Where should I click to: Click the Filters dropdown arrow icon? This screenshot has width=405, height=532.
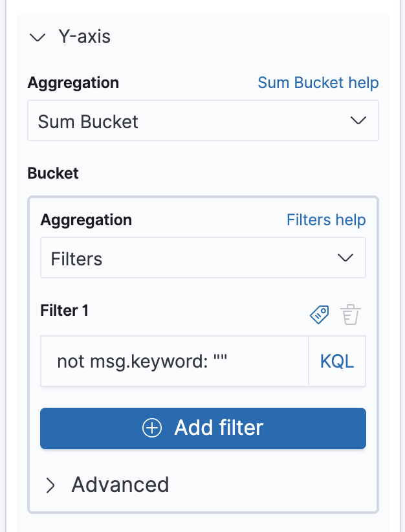(345, 258)
